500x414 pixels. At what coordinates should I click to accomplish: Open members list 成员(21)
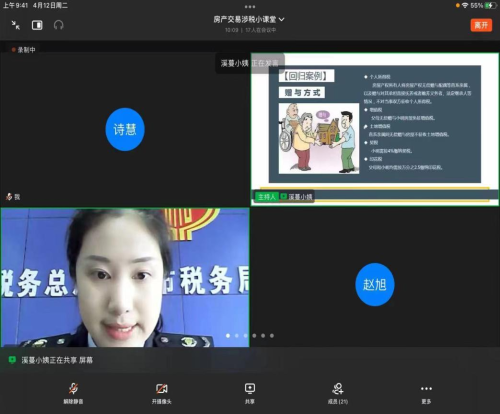[x=338, y=394]
